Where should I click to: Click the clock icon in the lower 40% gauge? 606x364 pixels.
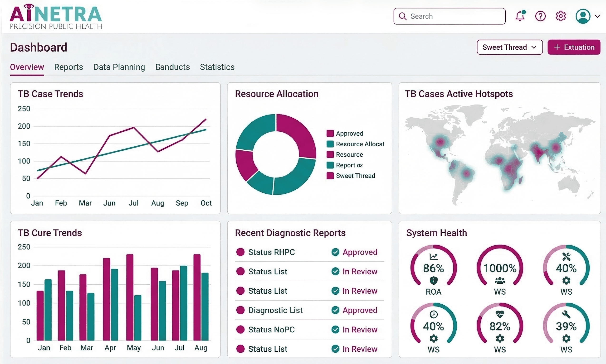pyautogui.click(x=433, y=314)
